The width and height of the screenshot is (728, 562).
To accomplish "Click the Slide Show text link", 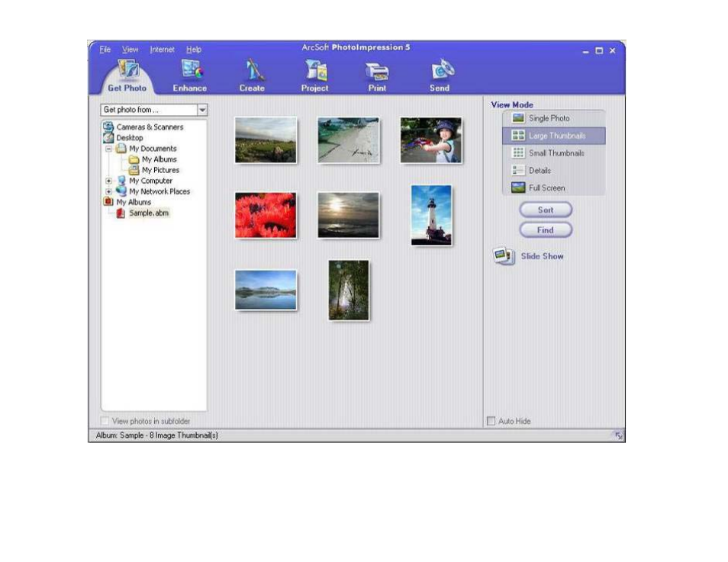I will pos(543,256).
